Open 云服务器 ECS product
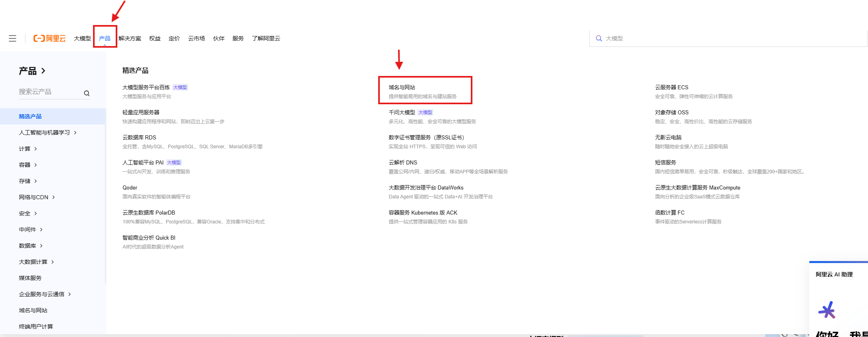This screenshot has width=868, height=337. (671, 87)
